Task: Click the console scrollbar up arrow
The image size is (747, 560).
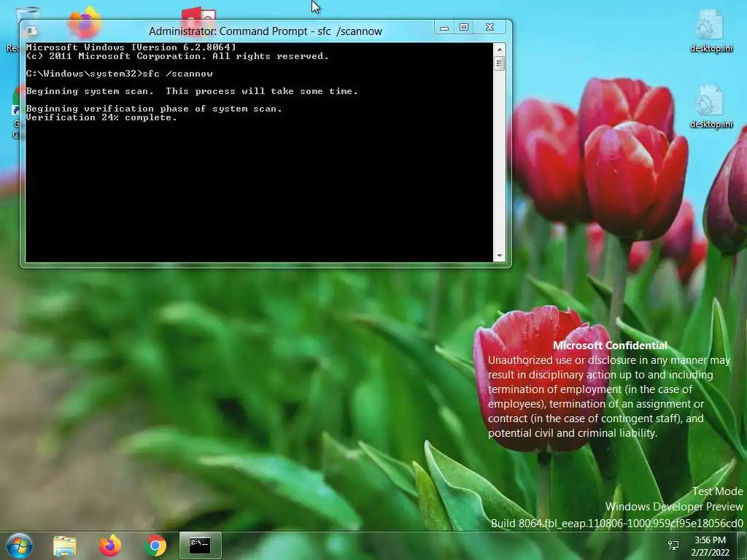Action: click(499, 49)
